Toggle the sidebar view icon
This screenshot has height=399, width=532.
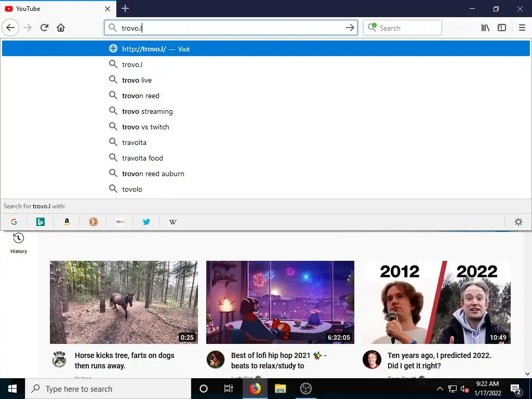point(502,28)
